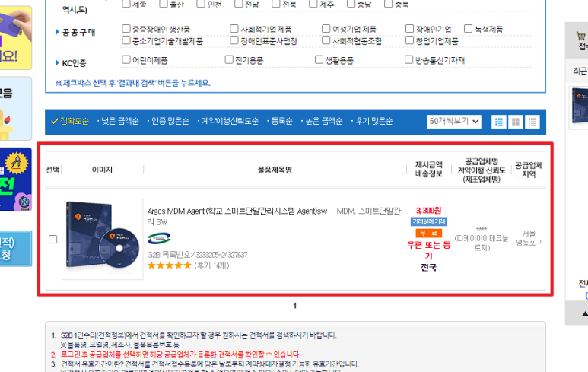The image size is (588, 372).
Task: Click the 제시금액 배송정보 column header
Action: pyautogui.click(x=428, y=169)
